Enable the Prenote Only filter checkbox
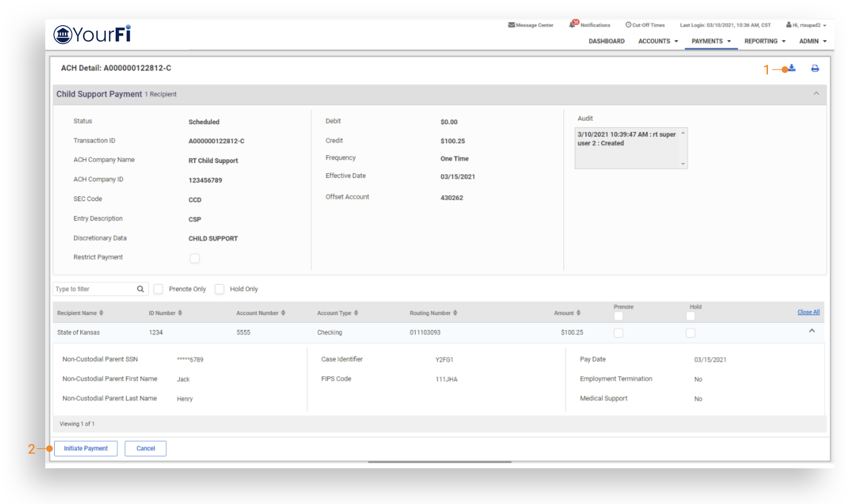Screen dimensions: 858x504 pos(158,289)
